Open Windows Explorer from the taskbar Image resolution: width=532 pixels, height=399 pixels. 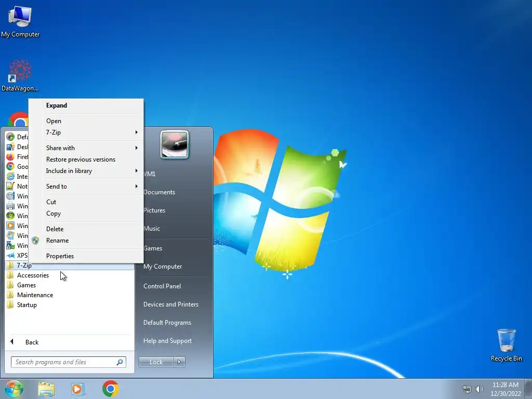click(46, 389)
